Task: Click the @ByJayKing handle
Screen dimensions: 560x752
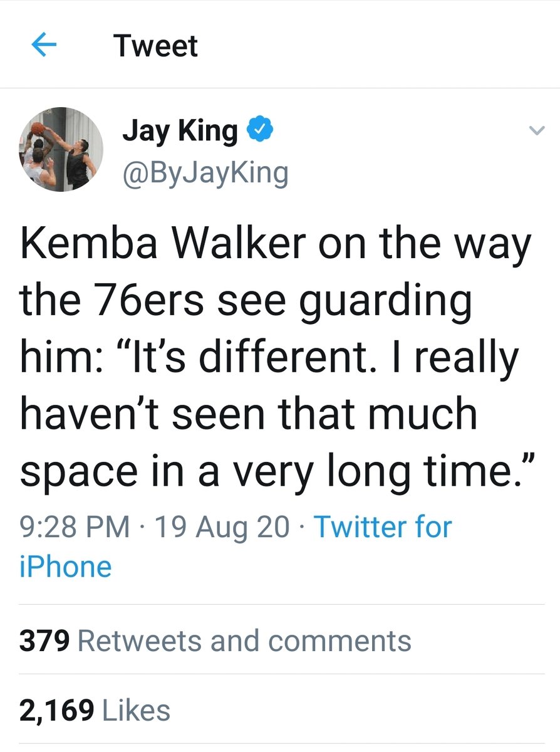Action: click(205, 172)
